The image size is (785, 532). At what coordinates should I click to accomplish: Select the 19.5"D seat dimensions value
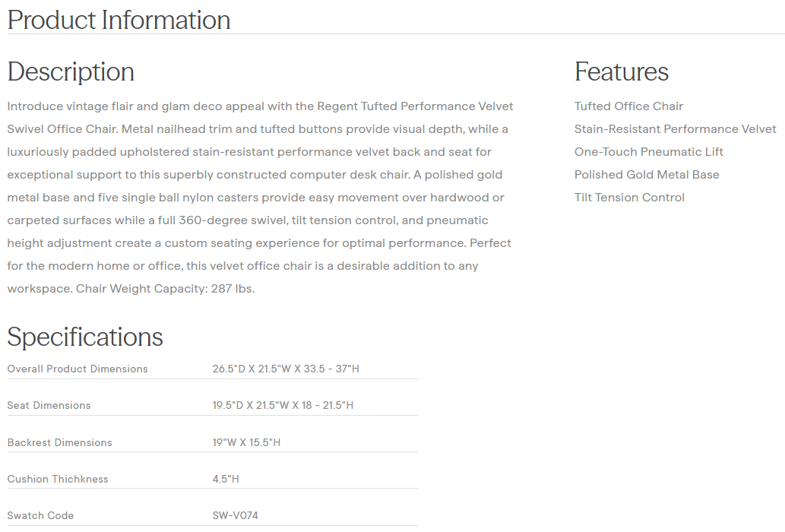(x=283, y=406)
